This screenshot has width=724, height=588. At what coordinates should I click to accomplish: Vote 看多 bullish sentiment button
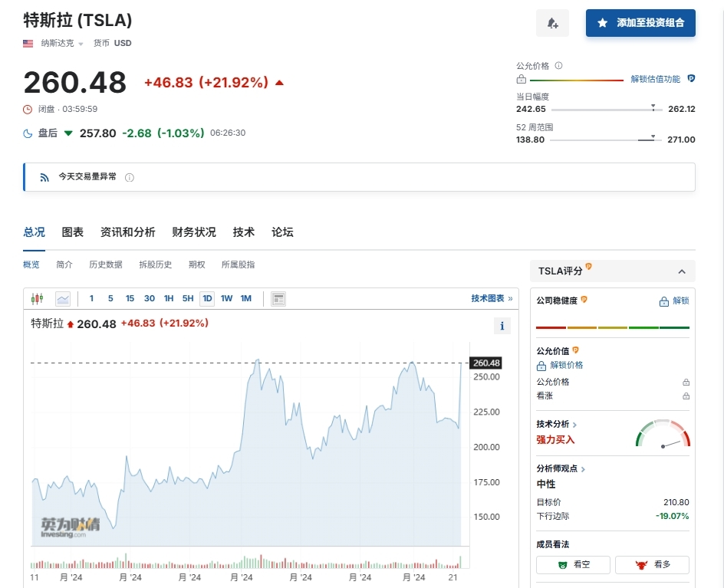pyautogui.click(x=652, y=565)
